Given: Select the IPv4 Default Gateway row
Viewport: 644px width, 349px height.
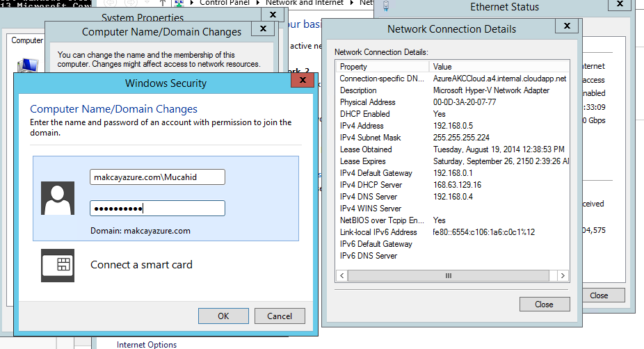Looking at the screenshot, I should pyautogui.click(x=453, y=173).
